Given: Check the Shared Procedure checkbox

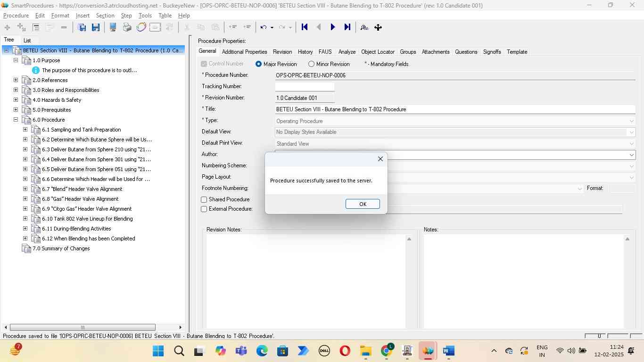Looking at the screenshot, I should [x=204, y=200].
